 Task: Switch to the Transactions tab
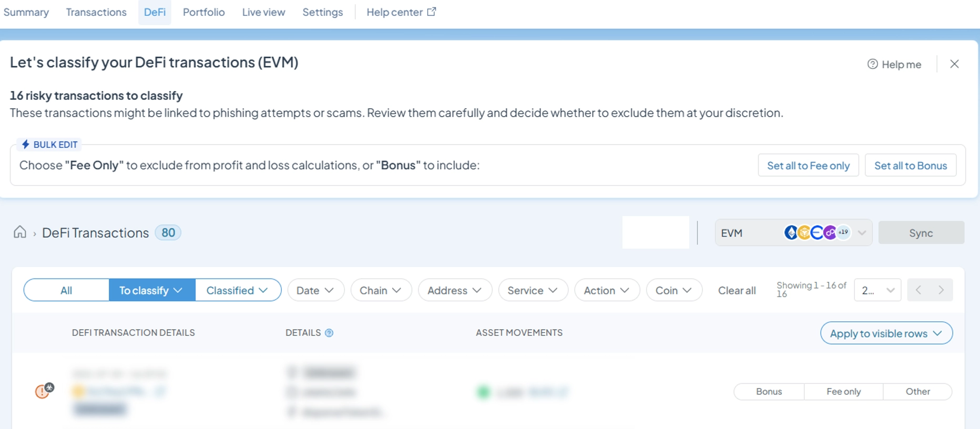click(96, 12)
